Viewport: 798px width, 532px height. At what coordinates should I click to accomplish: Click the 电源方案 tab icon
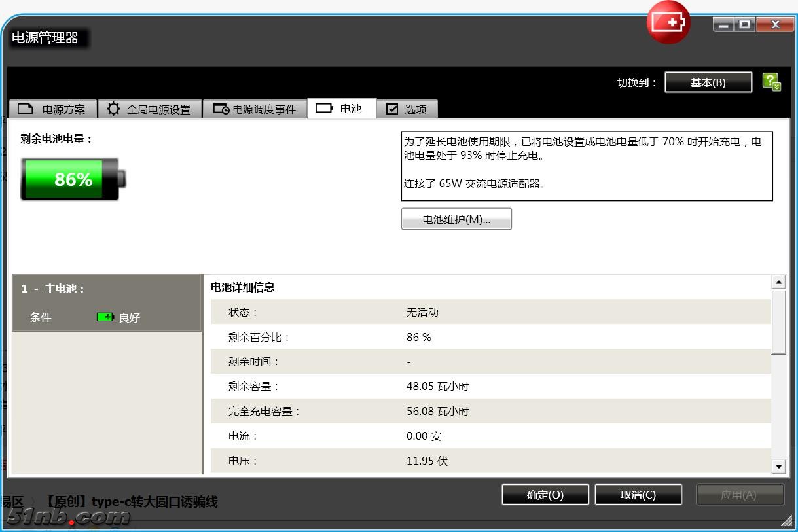(26, 109)
